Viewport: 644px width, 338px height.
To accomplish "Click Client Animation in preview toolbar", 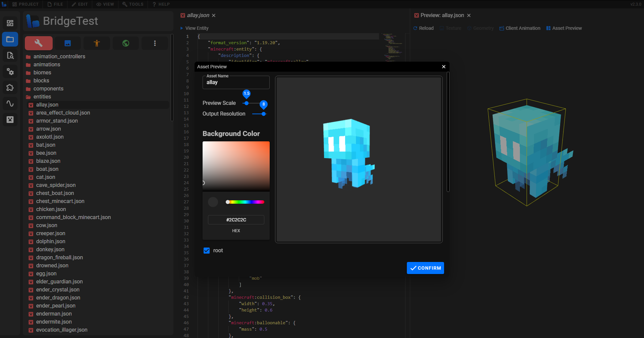I will coord(520,28).
